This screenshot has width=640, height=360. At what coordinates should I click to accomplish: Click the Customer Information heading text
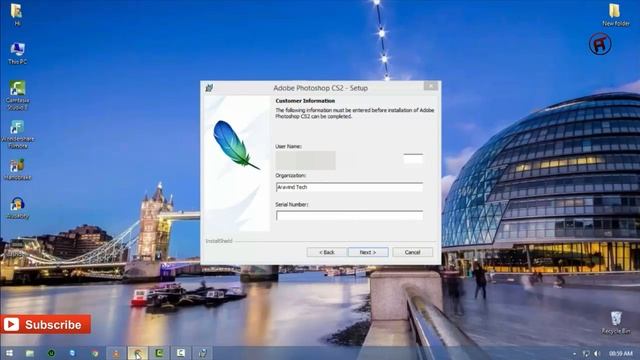[305, 101]
